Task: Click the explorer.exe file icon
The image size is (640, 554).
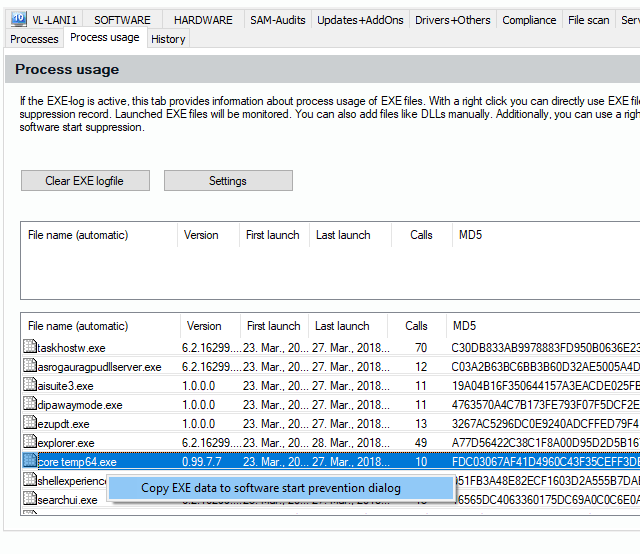Action: click(30, 443)
